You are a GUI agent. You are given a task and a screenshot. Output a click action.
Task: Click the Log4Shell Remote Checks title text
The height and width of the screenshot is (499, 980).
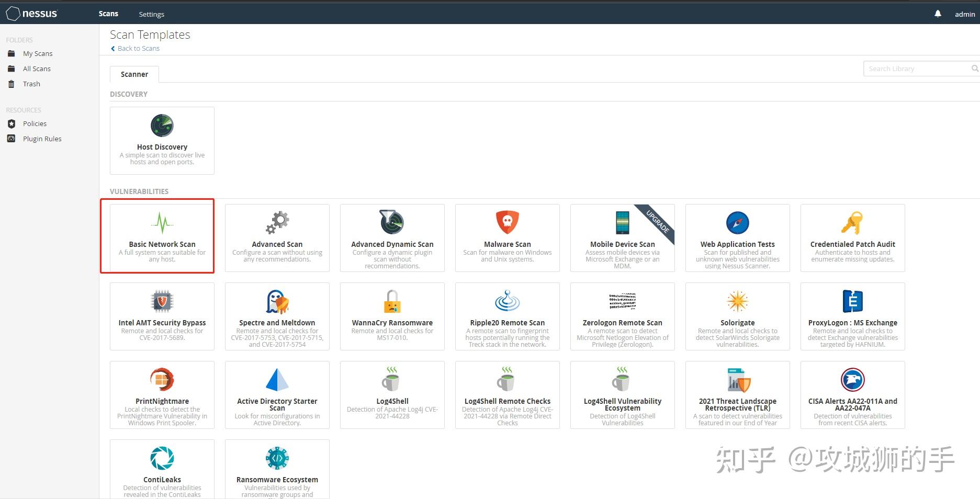pos(508,401)
